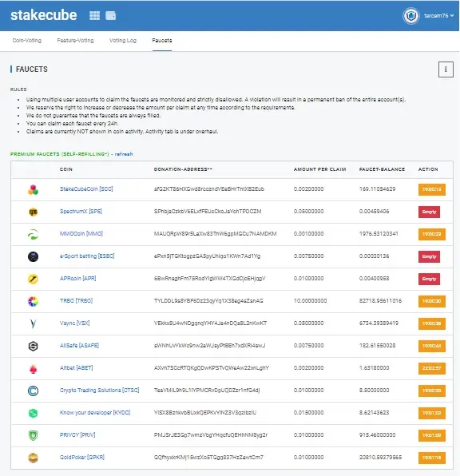Image resolution: width=460 pixels, height=476 pixels.
Task: Click the AllSafe hexagon coin logo
Action: pos(33,346)
